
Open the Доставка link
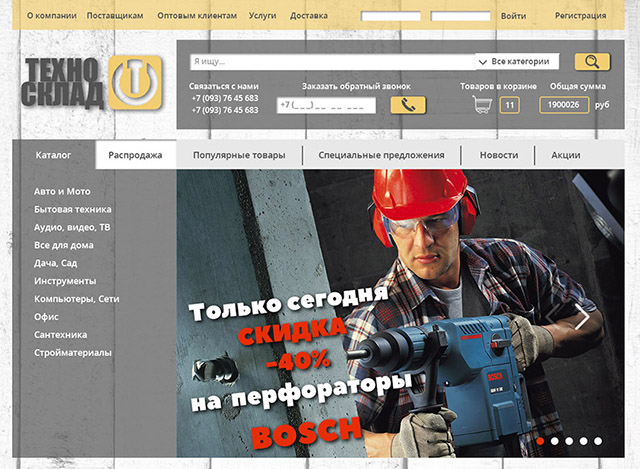tap(309, 16)
